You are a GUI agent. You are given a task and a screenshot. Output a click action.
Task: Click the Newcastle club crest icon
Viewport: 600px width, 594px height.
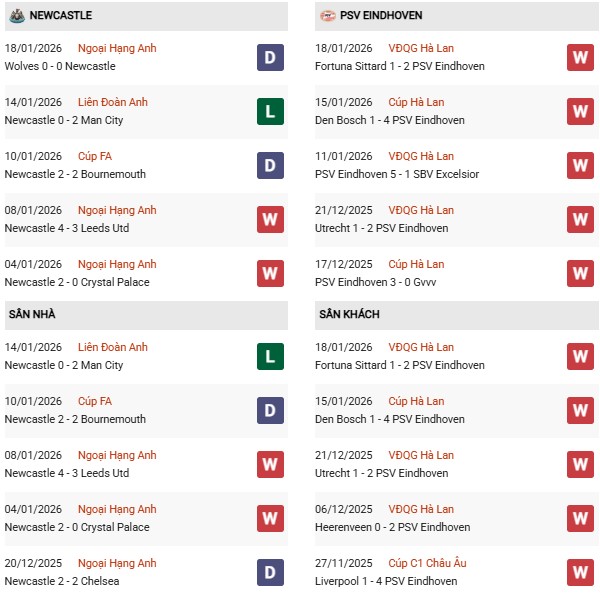tap(16, 15)
